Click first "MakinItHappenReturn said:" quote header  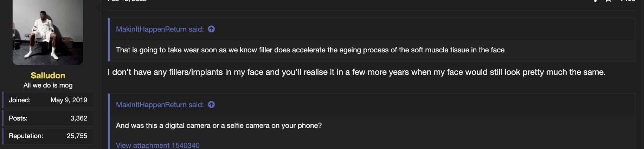point(160,29)
